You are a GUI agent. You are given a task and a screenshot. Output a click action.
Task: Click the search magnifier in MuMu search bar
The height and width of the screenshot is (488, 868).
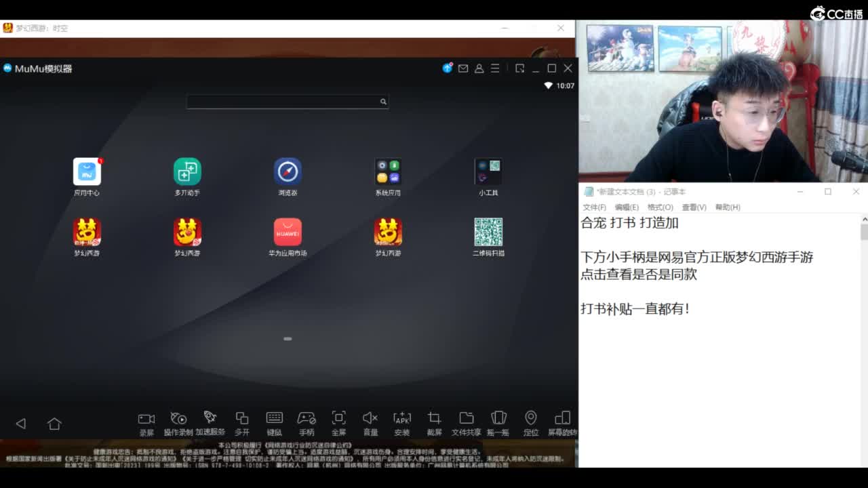pos(383,102)
